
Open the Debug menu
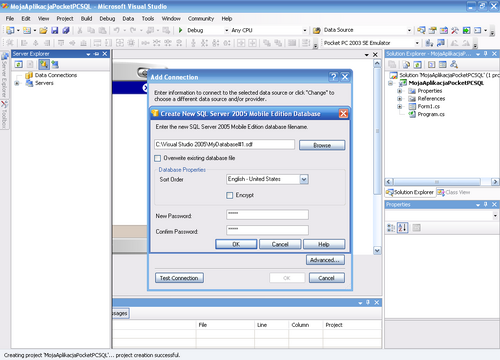tap(107, 19)
